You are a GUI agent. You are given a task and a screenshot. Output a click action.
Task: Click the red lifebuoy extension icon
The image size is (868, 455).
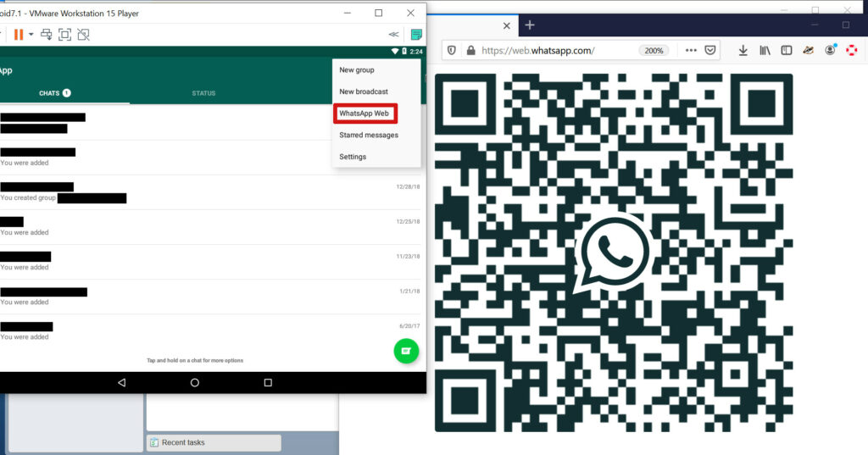[x=851, y=50]
